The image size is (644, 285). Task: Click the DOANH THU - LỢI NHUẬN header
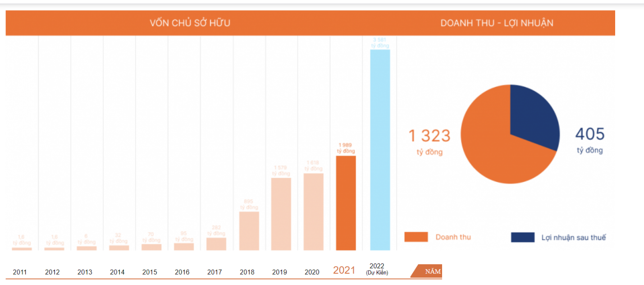point(497,23)
